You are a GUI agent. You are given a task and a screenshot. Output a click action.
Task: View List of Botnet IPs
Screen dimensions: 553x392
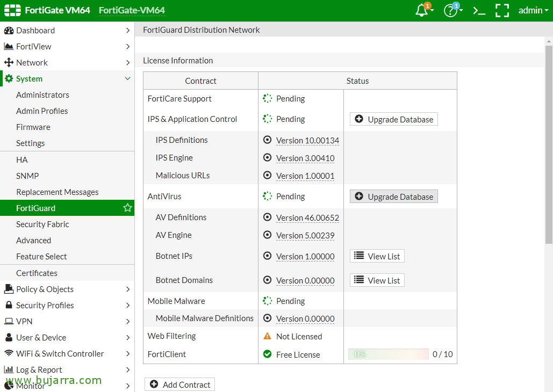tap(377, 256)
